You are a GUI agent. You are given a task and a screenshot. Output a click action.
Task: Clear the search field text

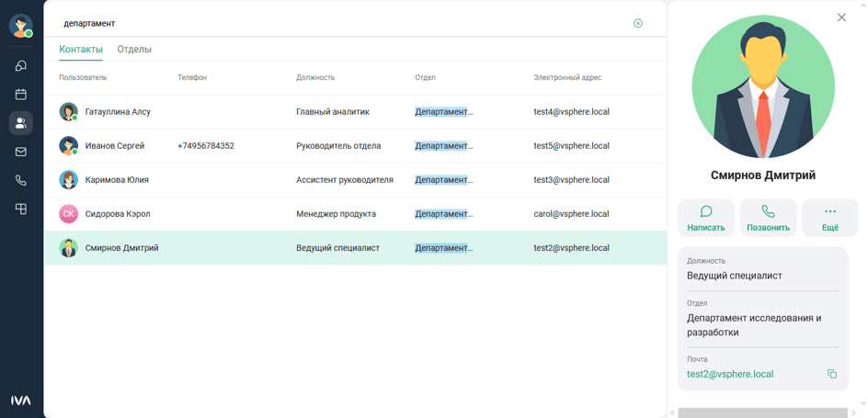638,24
